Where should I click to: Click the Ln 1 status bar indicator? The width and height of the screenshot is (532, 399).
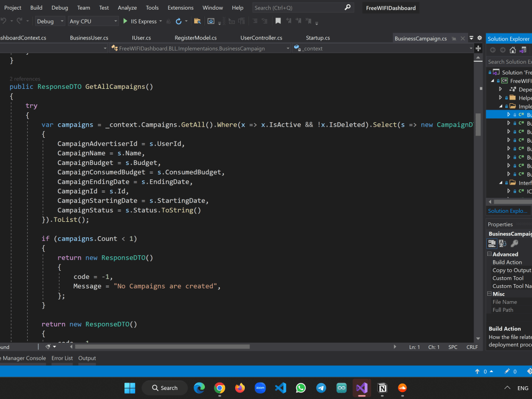[414, 346]
